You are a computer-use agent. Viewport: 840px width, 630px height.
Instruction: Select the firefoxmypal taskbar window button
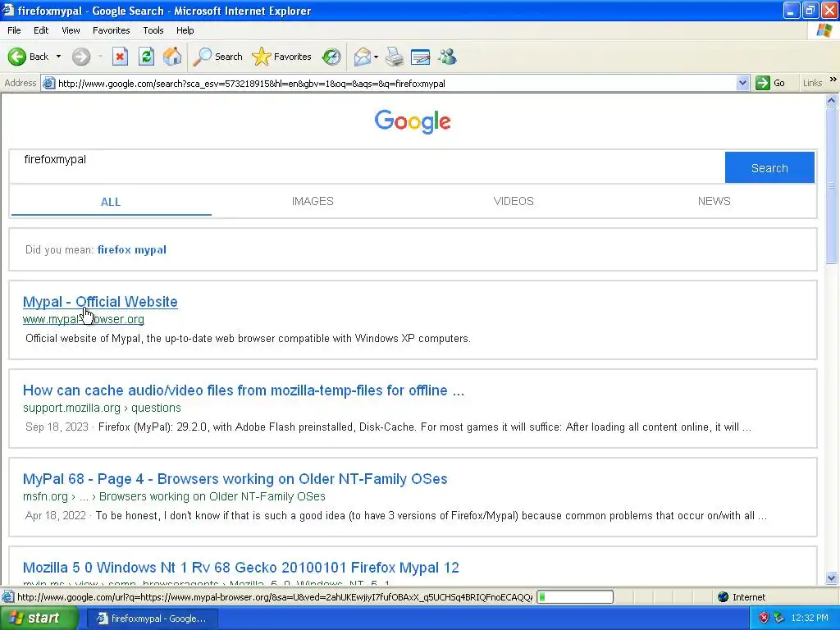pyautogui.click(x=152, y=619)
